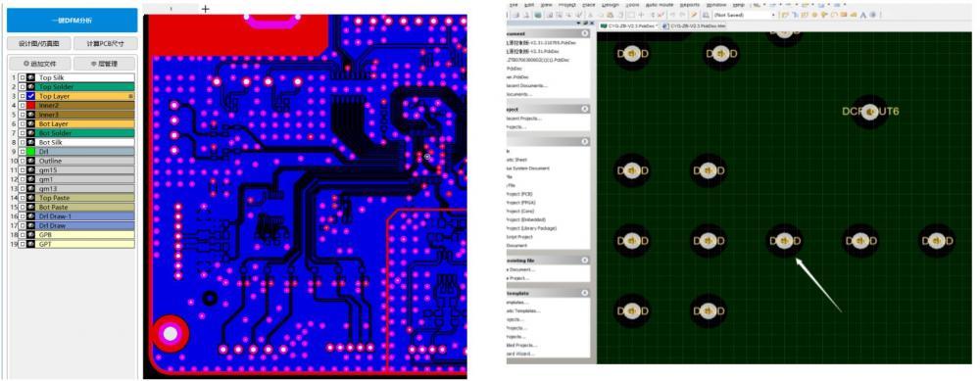Open the '(Not Saved)' dropdown in toolbar
Image resolution: width=980 pixels, height=381 pixels.
pos(745,15)
